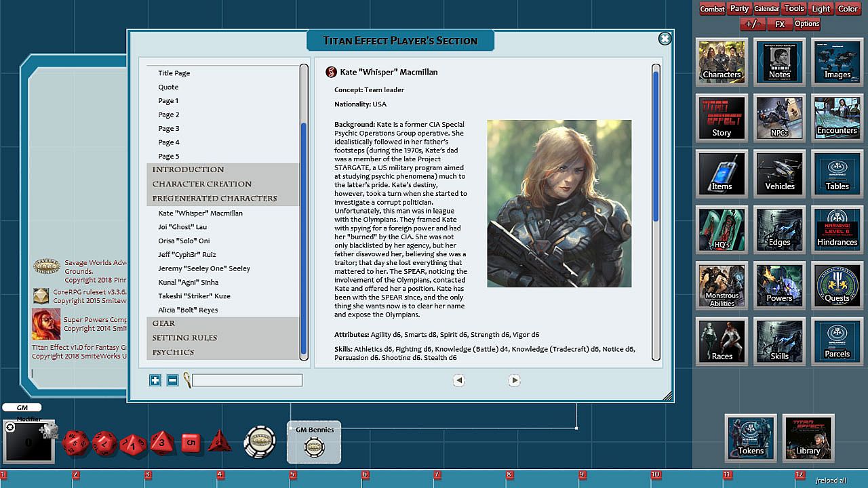This screenshot has width=868, height=488.
Task: Select Quote entry in index
Action: pyautogui.click(x=168, y=87)
